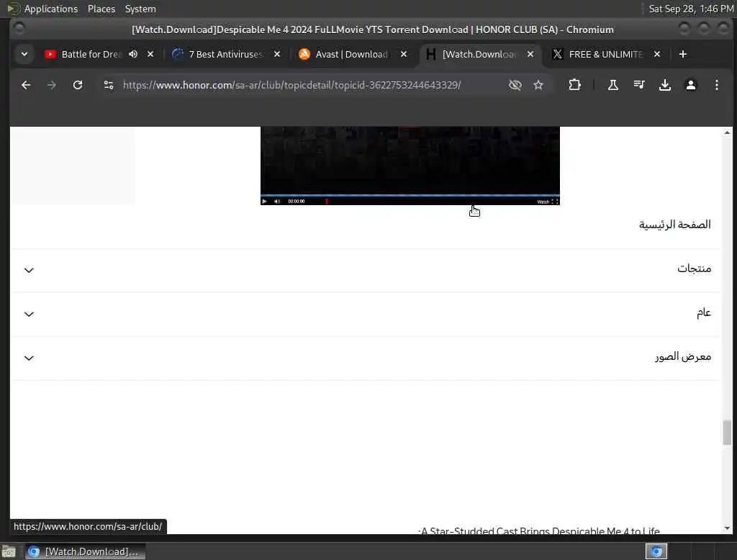737x560 pixels.
Task: Open a new tab with plus
Action: click(x=683, y=54)
